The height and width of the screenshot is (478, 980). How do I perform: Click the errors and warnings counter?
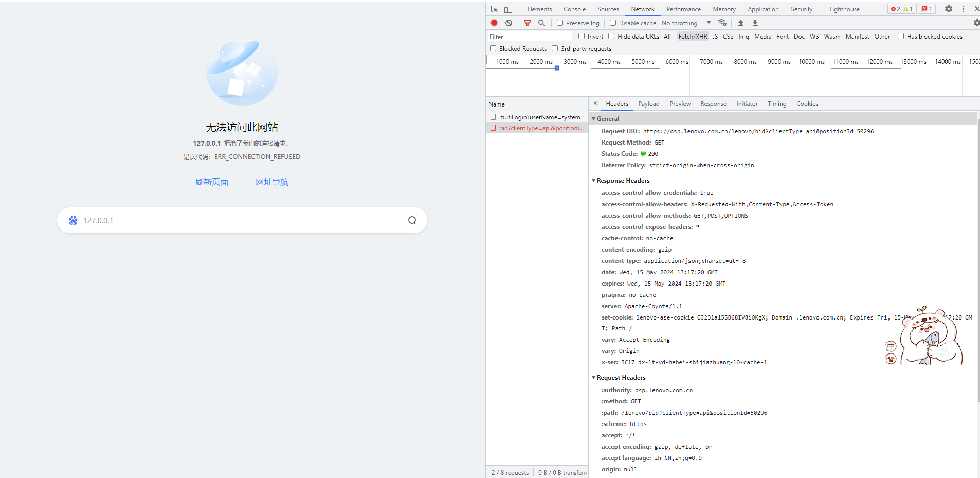(902, 9)
